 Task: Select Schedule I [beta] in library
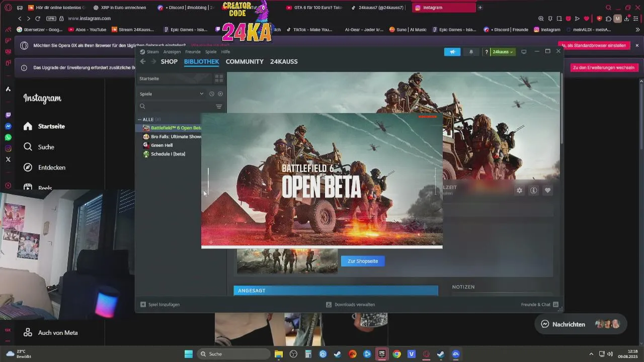(x=164, y=153)
